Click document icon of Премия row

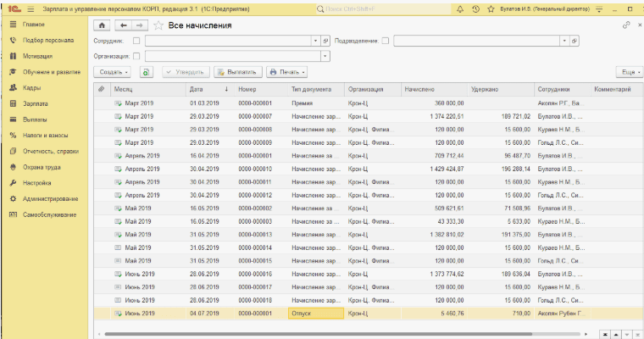pyautogui.click(x=118, y=103)
